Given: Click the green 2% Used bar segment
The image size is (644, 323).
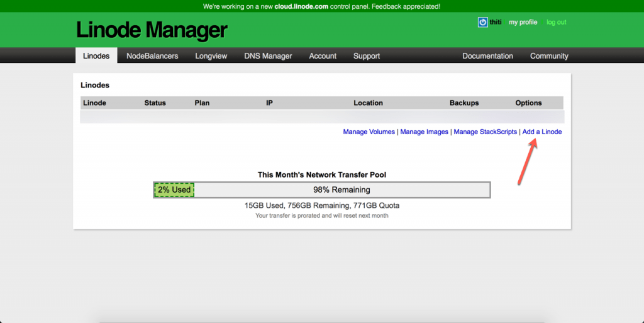Looking at the screenshot, I should [174, 190].
